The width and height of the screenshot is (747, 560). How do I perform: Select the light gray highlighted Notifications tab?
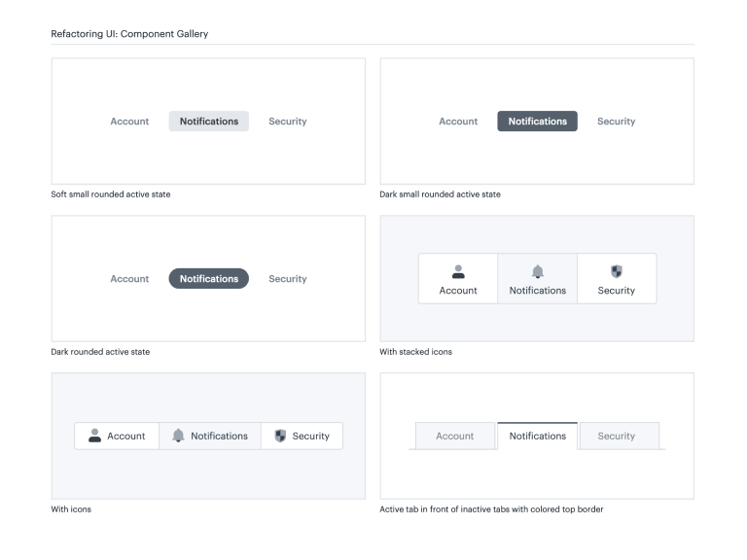[208, 122]
